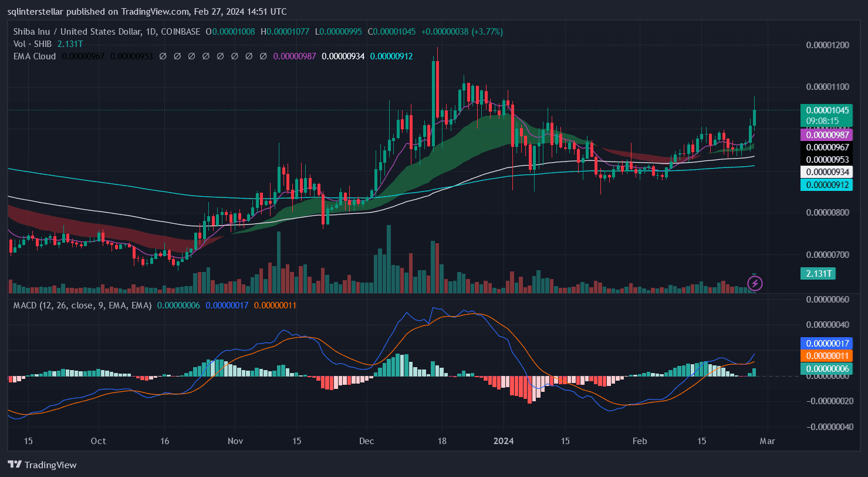Click the Dec label on the time axis

(367, 441)
